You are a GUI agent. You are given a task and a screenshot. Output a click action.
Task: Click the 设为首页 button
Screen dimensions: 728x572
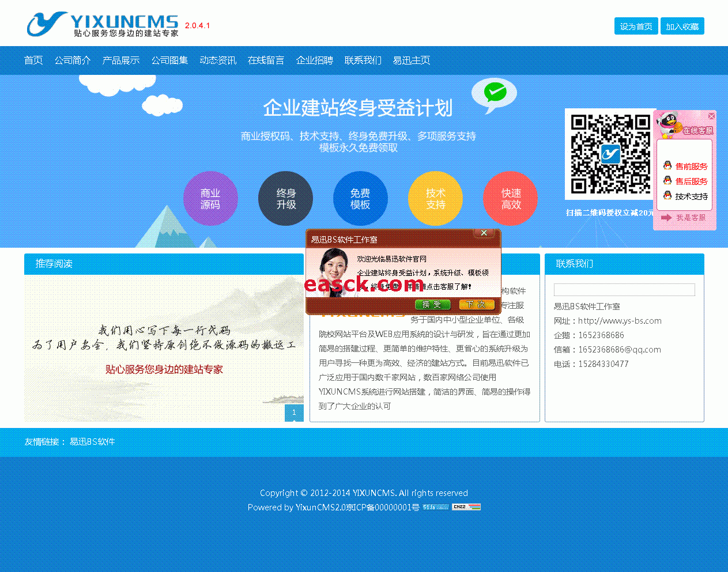click(636, 26)
